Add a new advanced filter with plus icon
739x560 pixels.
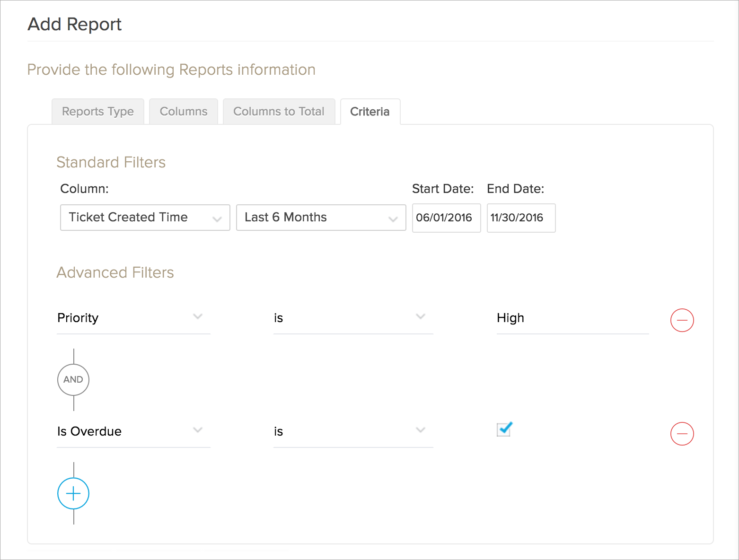pyautogui.click(x=73, y=493)
